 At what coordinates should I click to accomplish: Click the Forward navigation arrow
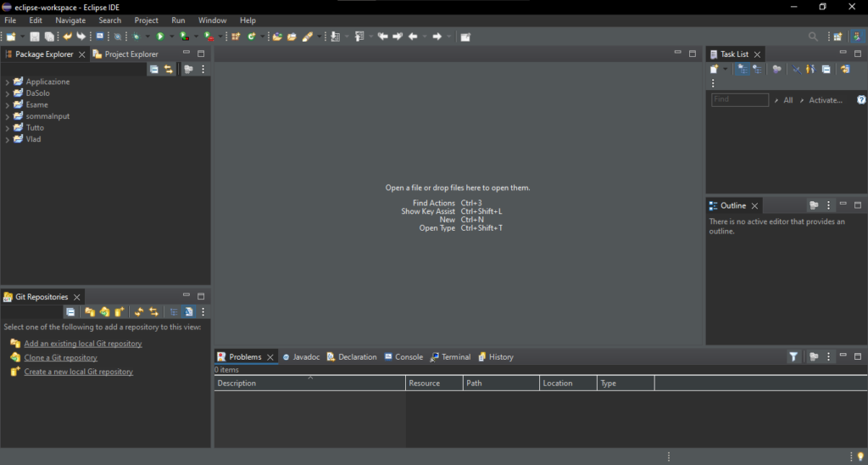coord(437,36)
